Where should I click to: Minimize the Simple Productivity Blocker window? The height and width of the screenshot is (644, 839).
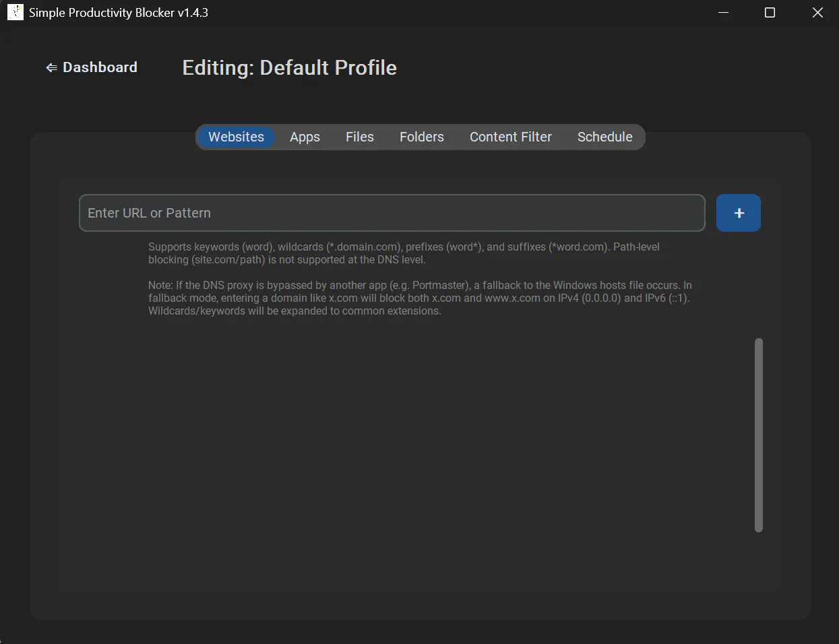click(x=723, y=12)
